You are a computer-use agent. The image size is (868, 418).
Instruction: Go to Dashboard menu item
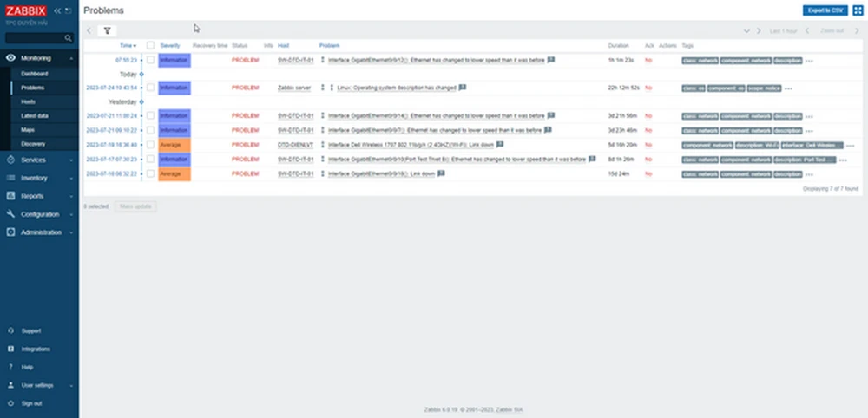(x=36, y=74)
